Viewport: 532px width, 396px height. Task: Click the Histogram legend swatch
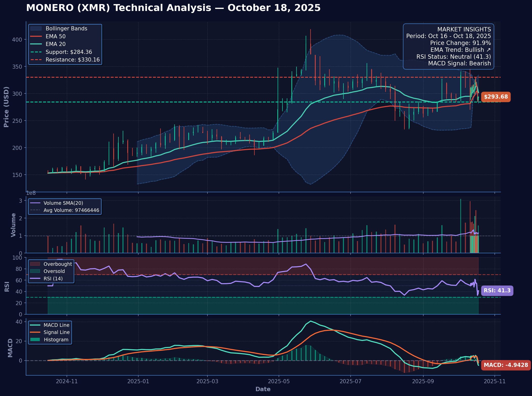[35, 340]
